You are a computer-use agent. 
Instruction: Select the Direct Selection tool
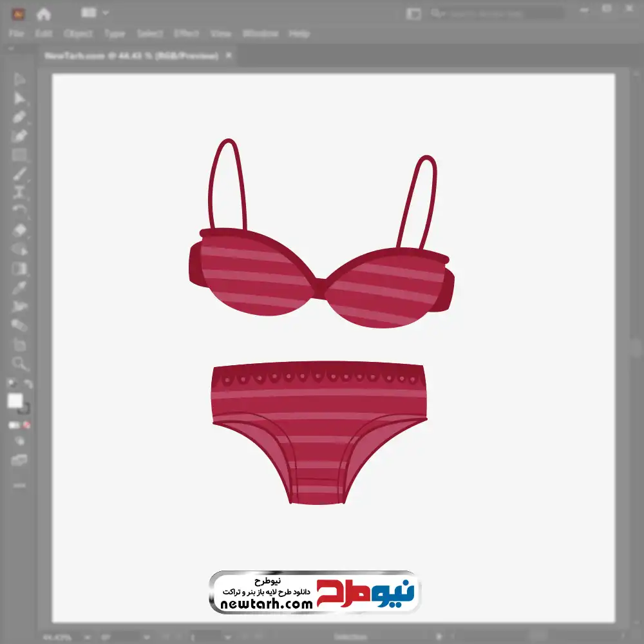(x=19, y=99)
